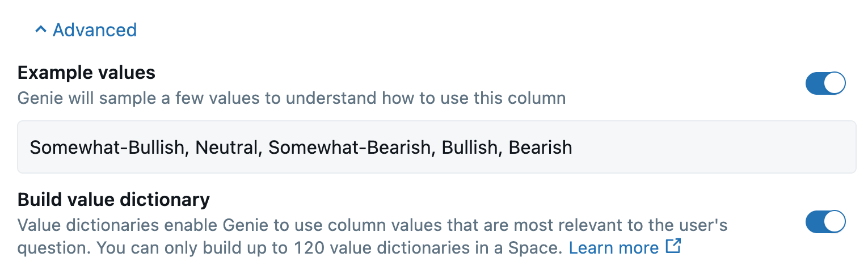Click empty space right of Bearish in field

(709, 148)
